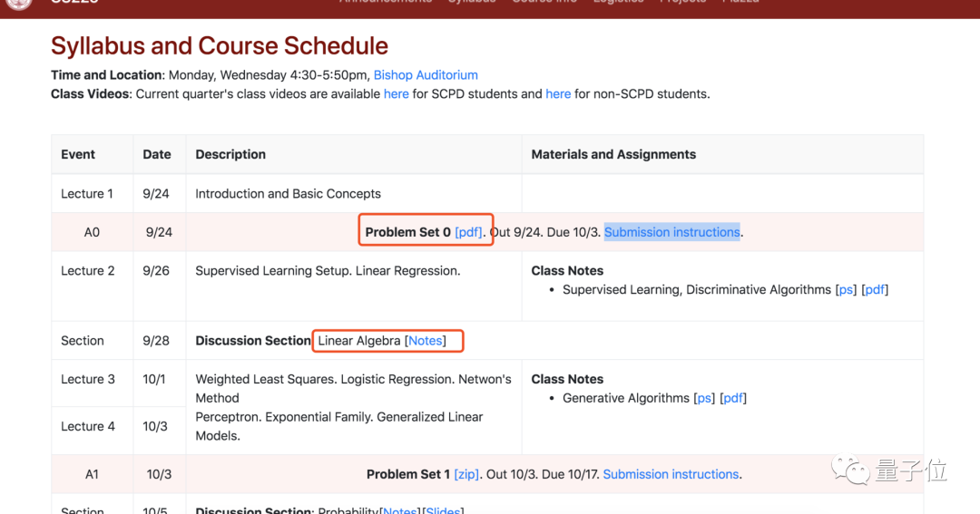Download the Problem Set 1 zip
The height and width of the screenshot is (514, 980).
click(x=466, y=474)
